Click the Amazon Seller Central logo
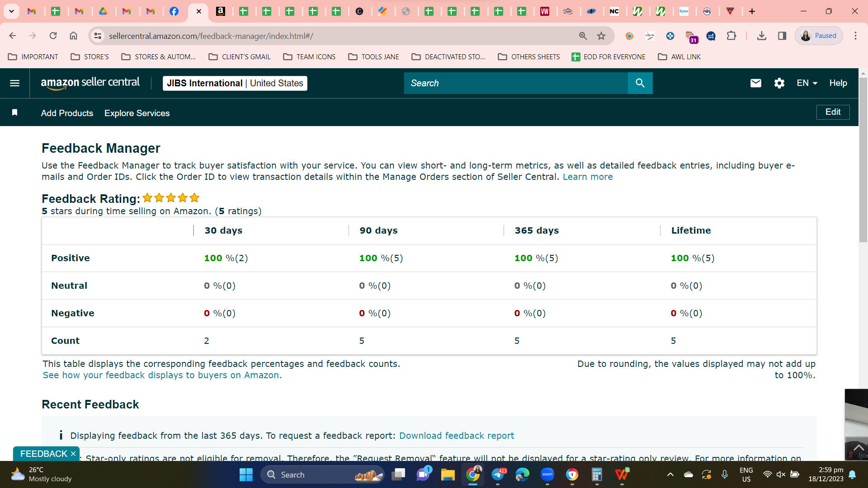The image size is (868, 488). (x=90, y=83)
